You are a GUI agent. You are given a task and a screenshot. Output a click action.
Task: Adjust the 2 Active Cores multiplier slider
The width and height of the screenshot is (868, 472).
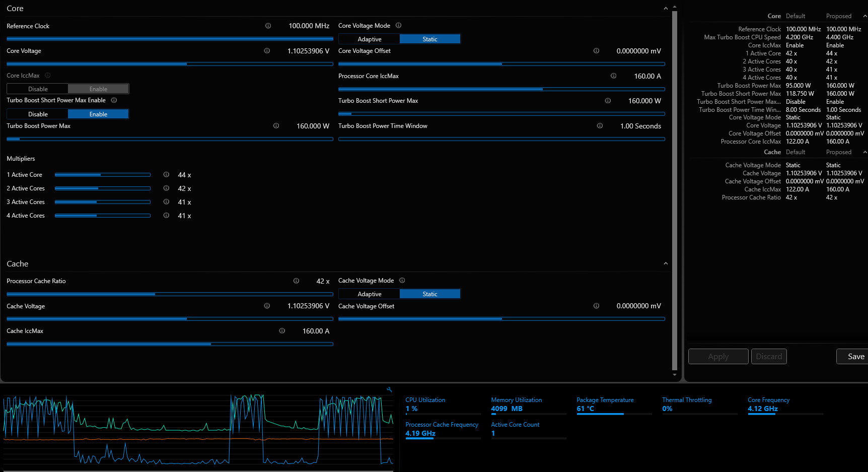pyautogui.click(x=103, y=188)
